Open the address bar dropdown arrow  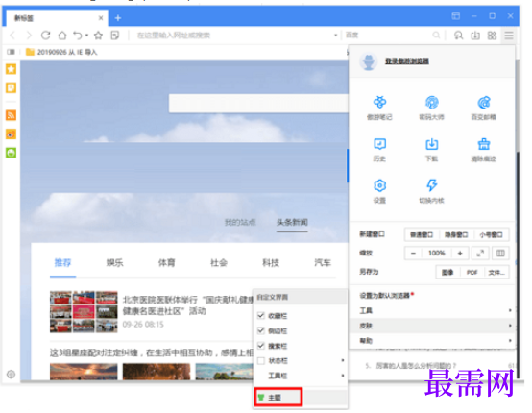click(335, 35)
